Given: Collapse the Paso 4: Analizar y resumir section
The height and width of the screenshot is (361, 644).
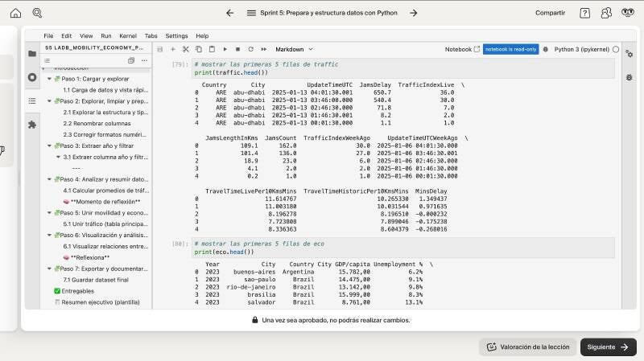Looking at the screenshot, I should coord(48,179).
